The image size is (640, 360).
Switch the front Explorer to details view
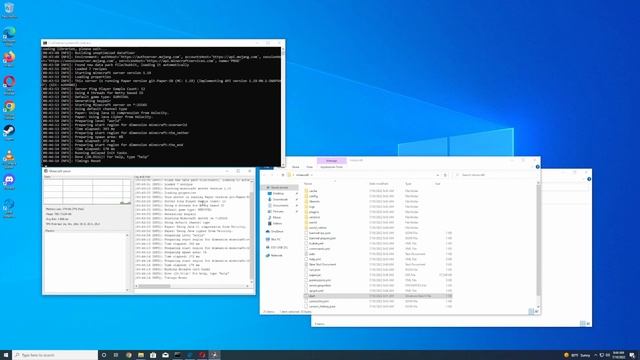pyautogui.click(x=531, y=311)
